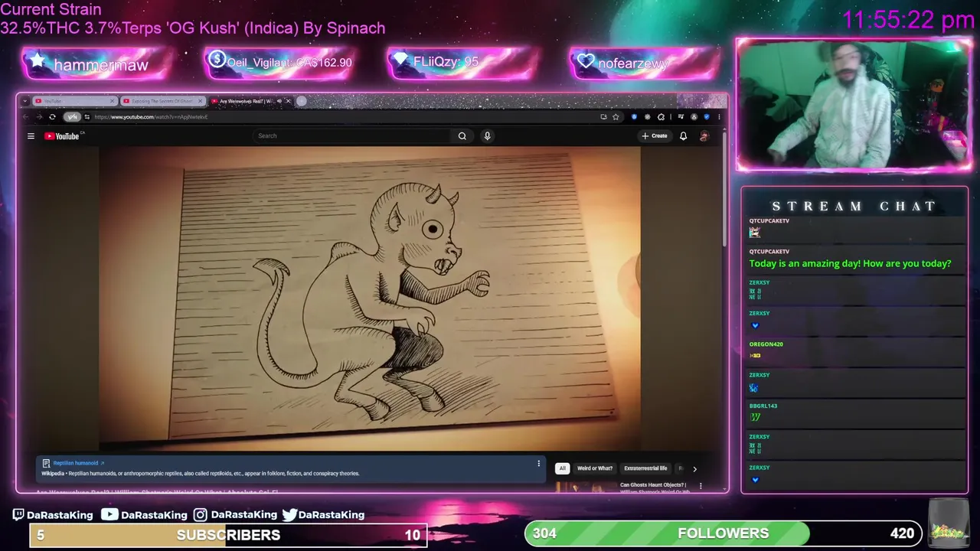
Task: Click nofearzewy heart badge
Action: (644, 63)
